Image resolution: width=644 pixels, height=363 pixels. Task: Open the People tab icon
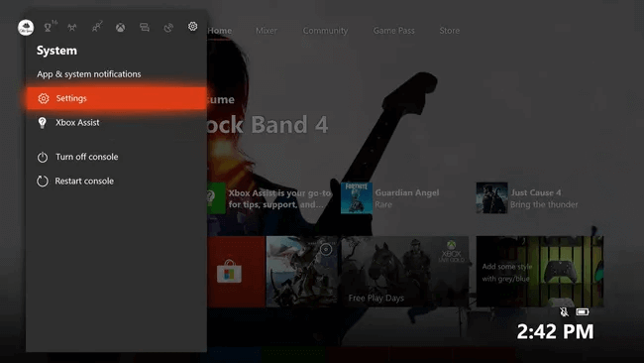point(96,28)
